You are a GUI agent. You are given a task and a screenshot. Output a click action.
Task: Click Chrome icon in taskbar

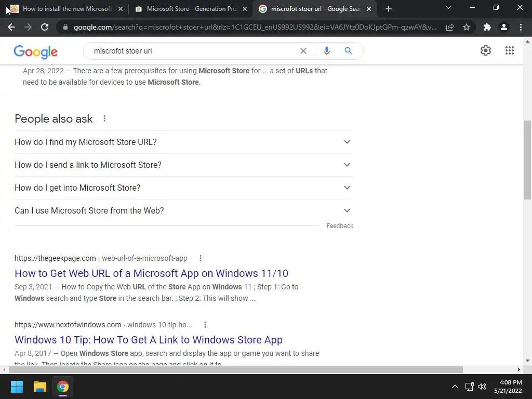[x=63, y=387]
